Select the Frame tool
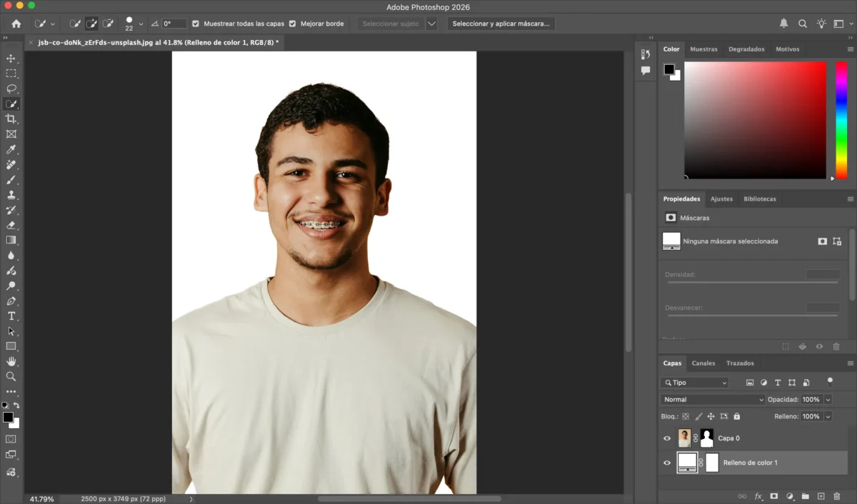 [x=11, y=133]
